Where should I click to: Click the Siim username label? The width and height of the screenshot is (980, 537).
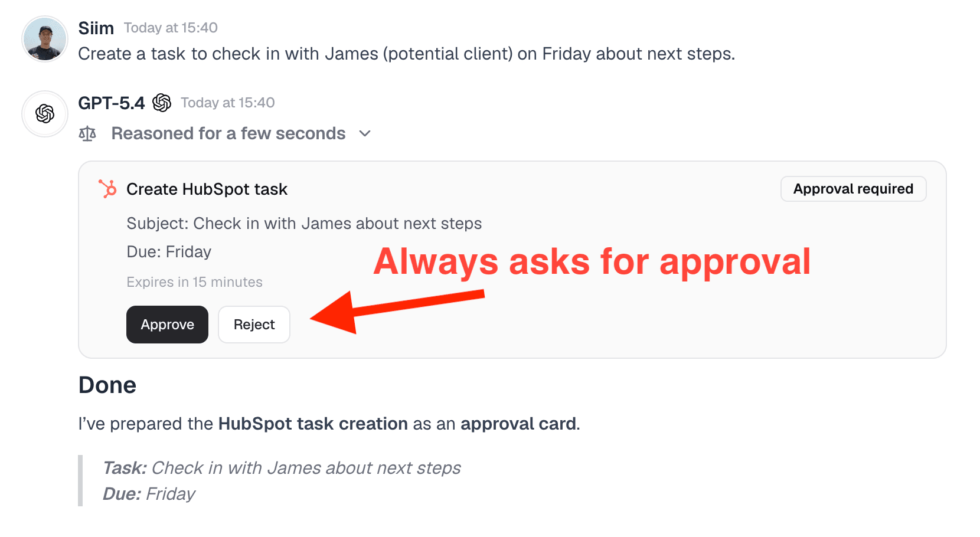96,28
